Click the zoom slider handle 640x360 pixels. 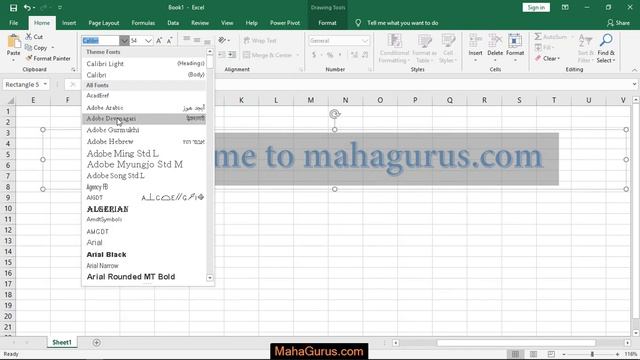(x=592, y=354)
